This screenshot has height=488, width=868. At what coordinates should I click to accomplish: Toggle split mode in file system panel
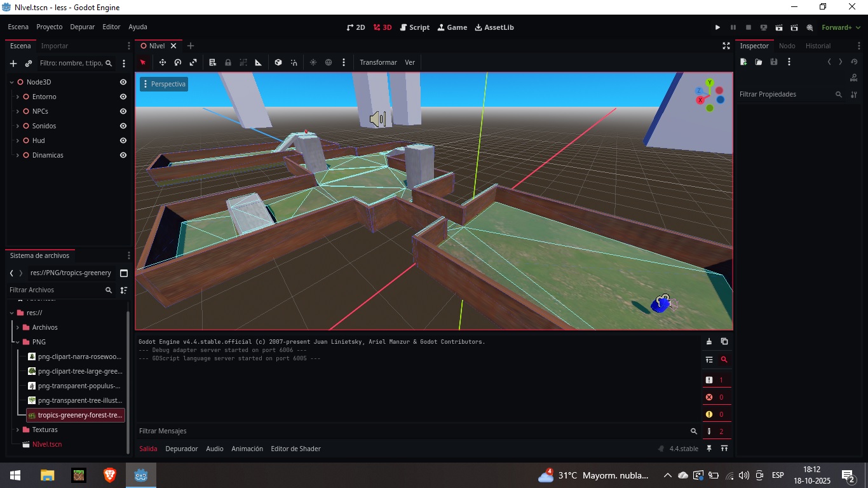tap(124, 273)
